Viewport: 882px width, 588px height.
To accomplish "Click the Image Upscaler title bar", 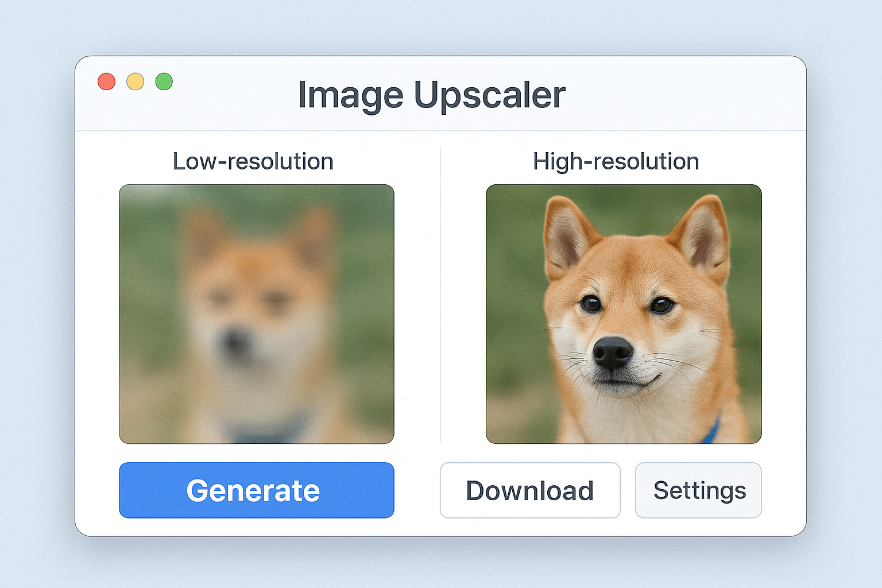I will click(432, 95).
